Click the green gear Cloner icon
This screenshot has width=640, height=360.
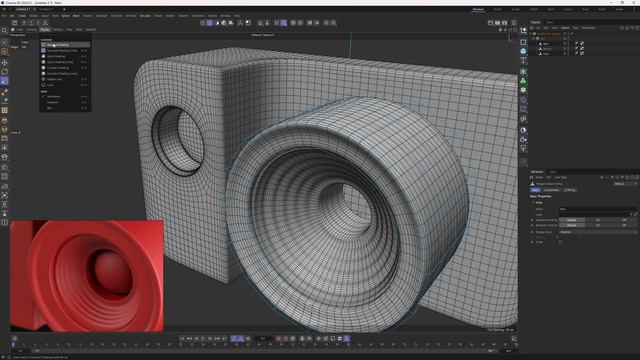click(x=523, y=90)
